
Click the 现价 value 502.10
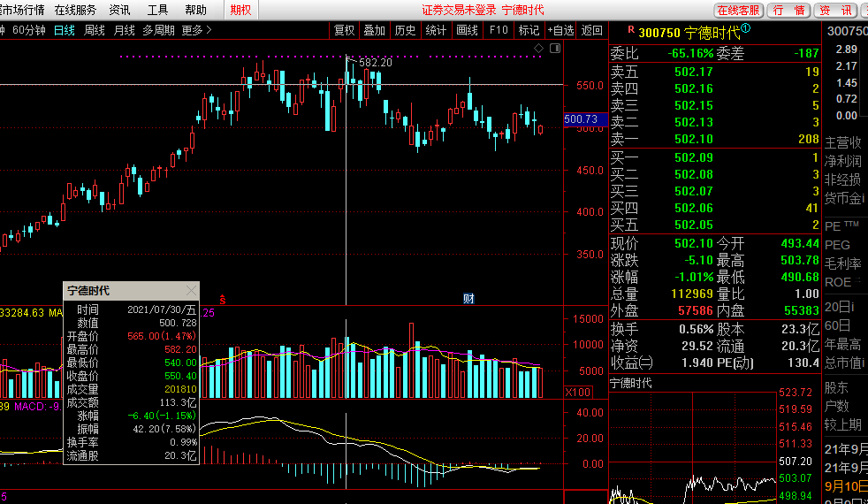pos(694,244)
